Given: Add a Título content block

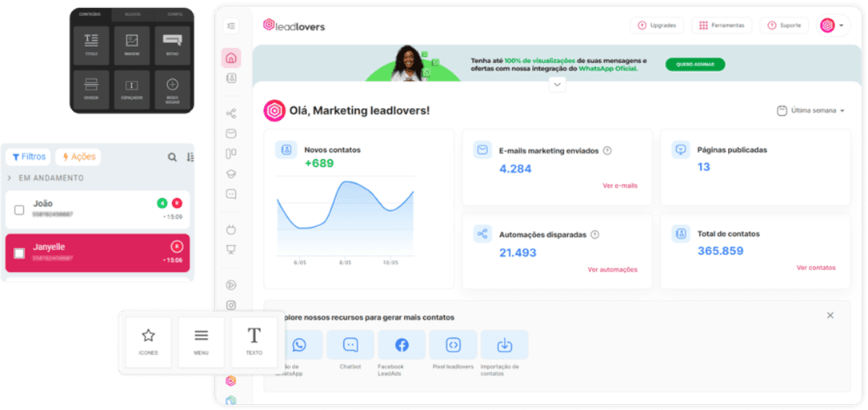Looking at the screenshot, I should (90, 45).
